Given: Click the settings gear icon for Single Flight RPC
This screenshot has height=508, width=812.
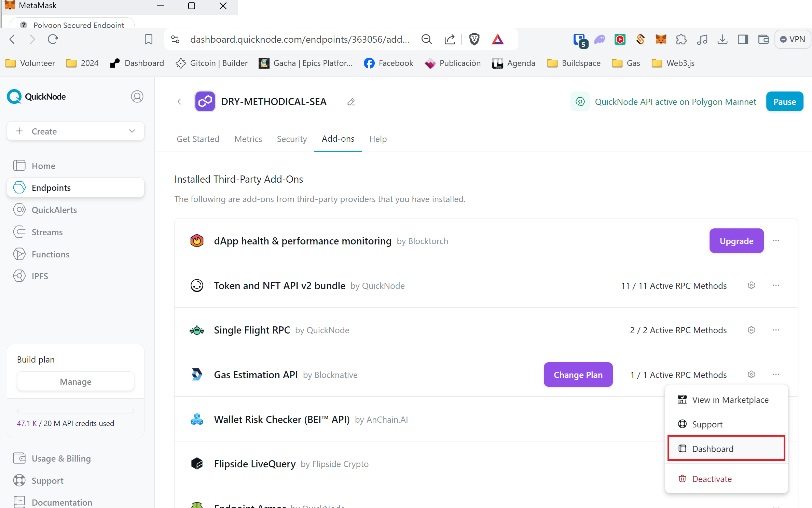Looking at the screenshot, I should 751,329.
